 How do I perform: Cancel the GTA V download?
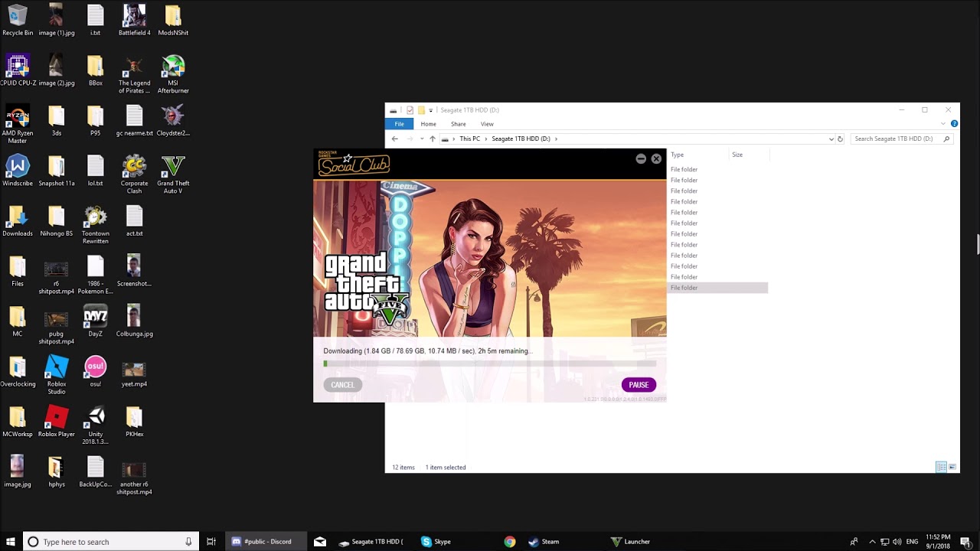[342, 385]
